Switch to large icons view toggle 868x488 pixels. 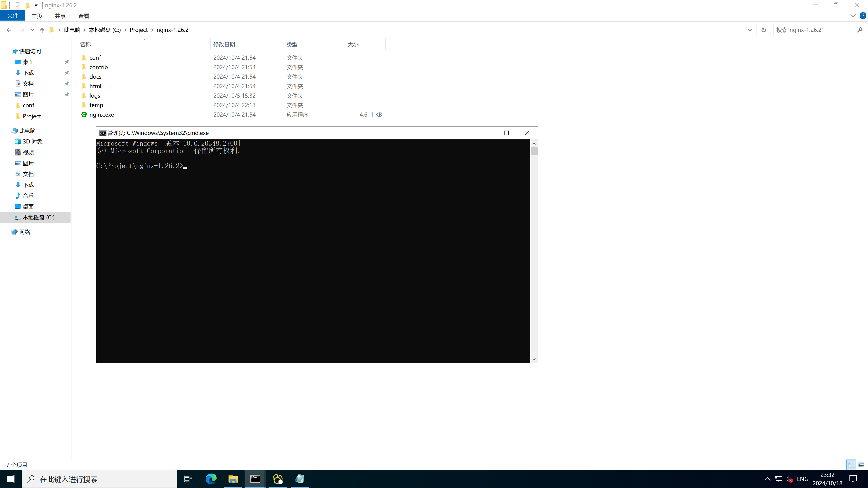(861, 465)
